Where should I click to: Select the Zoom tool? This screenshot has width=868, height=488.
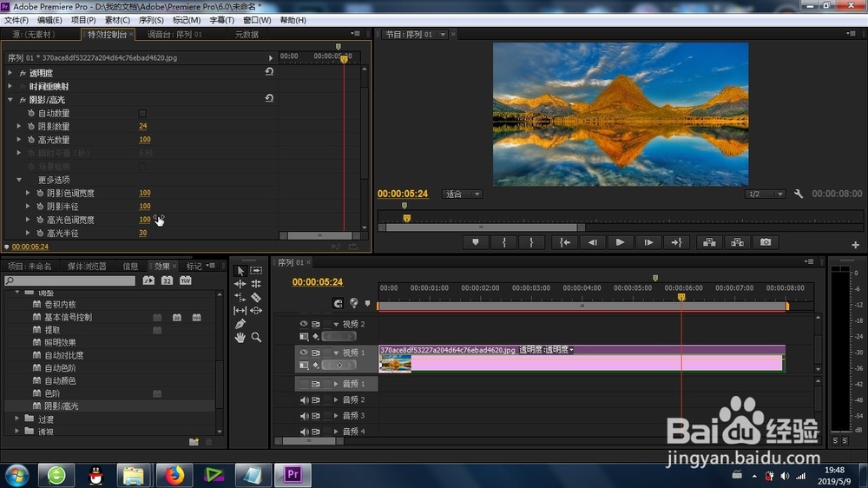tap(256, 337)
